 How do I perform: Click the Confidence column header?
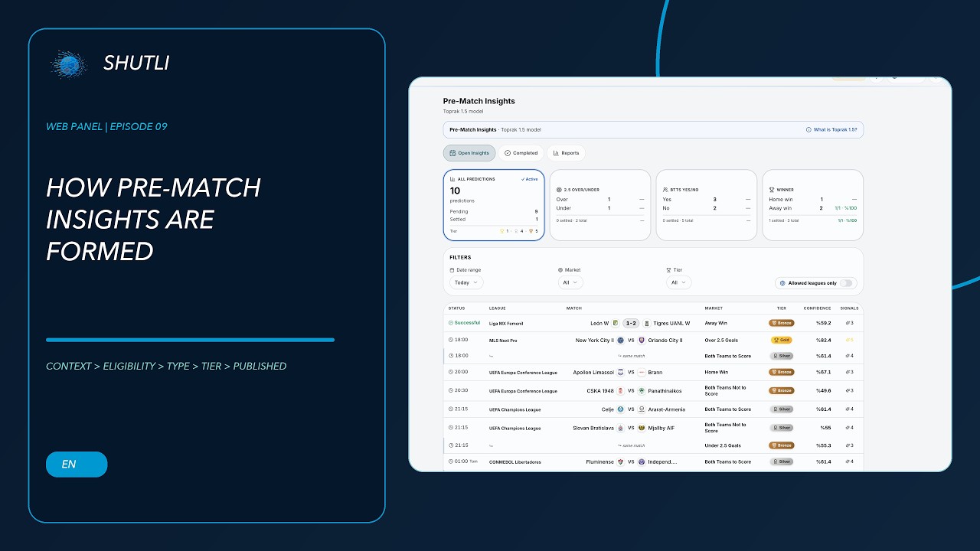pyautogui.click(x=817, y=308)
